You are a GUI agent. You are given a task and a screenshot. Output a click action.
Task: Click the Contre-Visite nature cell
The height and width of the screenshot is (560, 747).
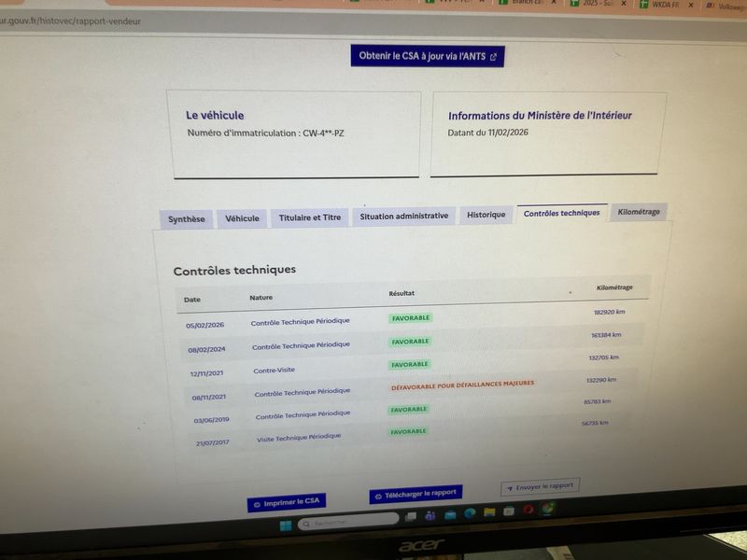tap(274, 371)
